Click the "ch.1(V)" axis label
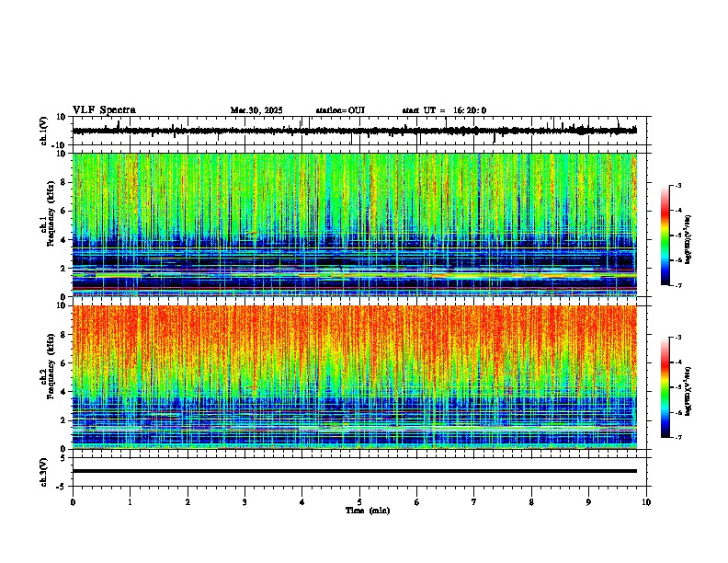This screenshot has width=728, height=563. tap(44, 131)
